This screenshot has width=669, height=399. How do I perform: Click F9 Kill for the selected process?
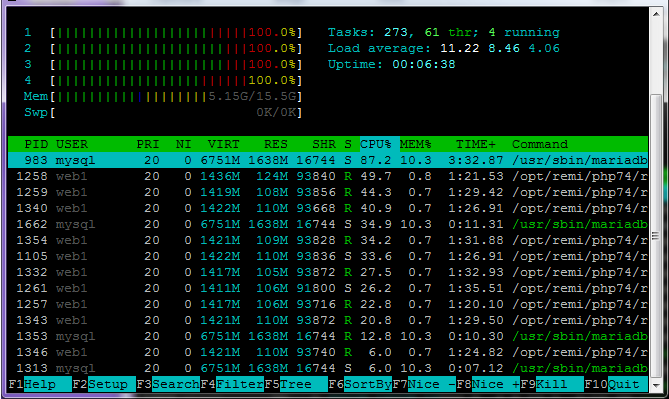pyautogui.click(x=552, y=384)
